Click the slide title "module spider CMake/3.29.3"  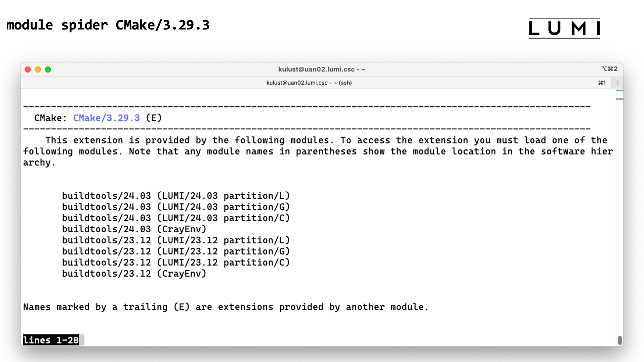pos(108,25)
